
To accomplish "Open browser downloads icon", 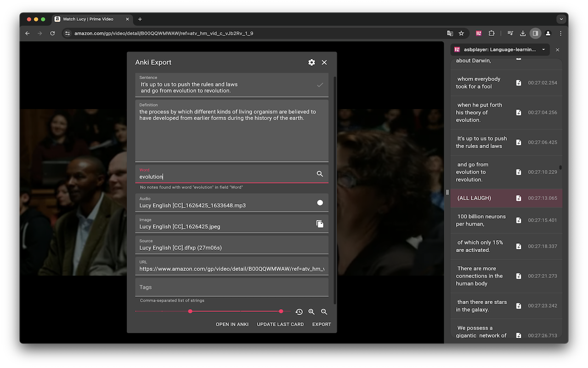I will 523,33.
